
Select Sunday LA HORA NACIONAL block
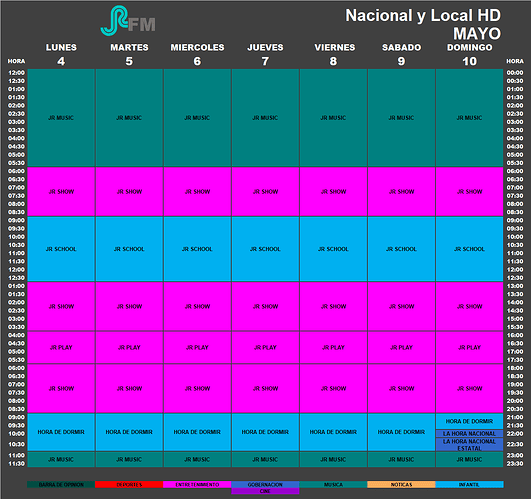(x=469, y=434)
